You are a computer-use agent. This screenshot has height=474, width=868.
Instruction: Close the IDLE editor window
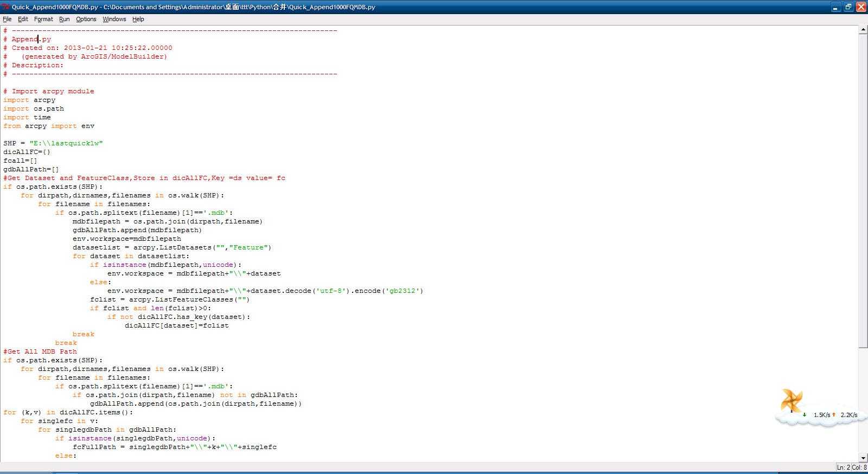tap(861, 7)
